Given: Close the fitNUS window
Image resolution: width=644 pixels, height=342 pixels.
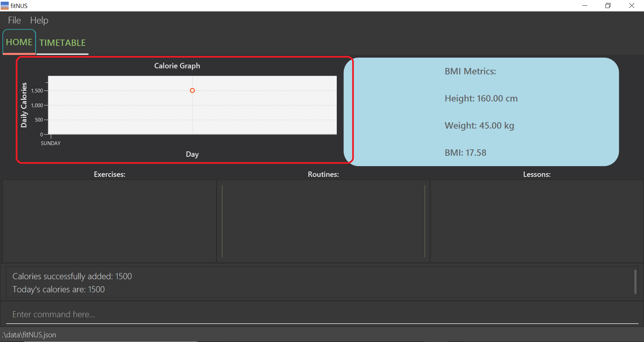Looking at the screenshot, I should click(x=632, y=6).
